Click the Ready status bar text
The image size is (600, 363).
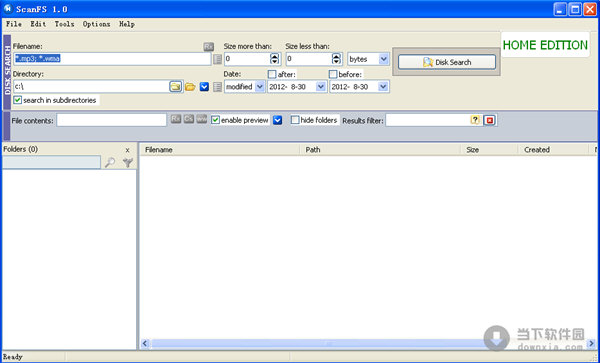(x=13, y=357)
